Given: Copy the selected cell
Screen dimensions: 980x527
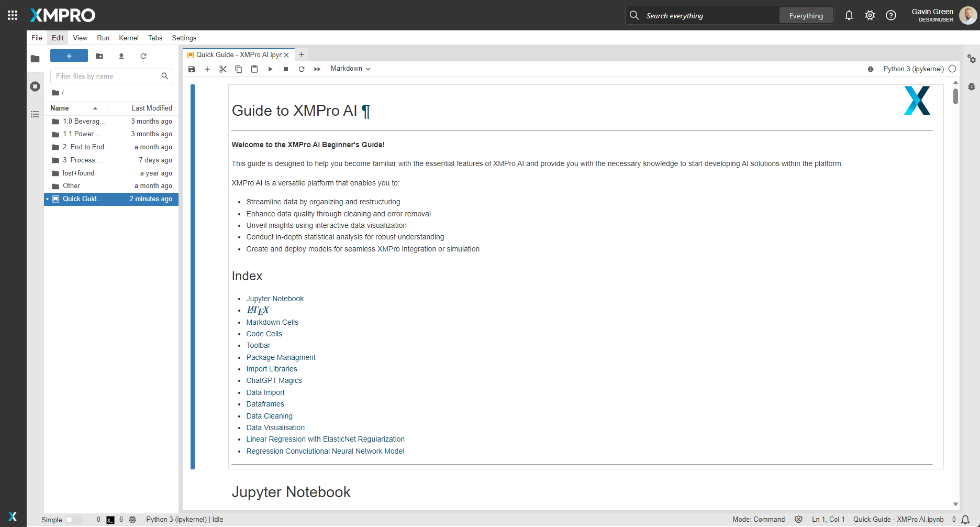Looking at the screenshot, I should pyautogui.click(x=239, y=69).
